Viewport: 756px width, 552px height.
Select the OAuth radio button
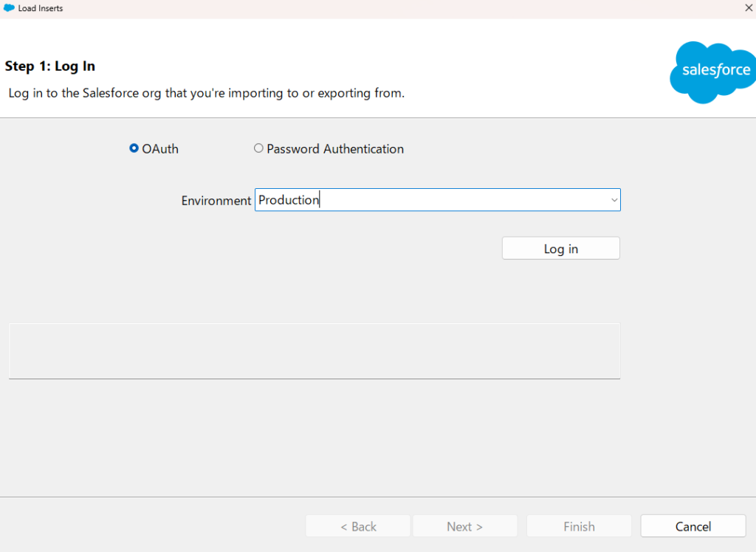click(134, 148)
